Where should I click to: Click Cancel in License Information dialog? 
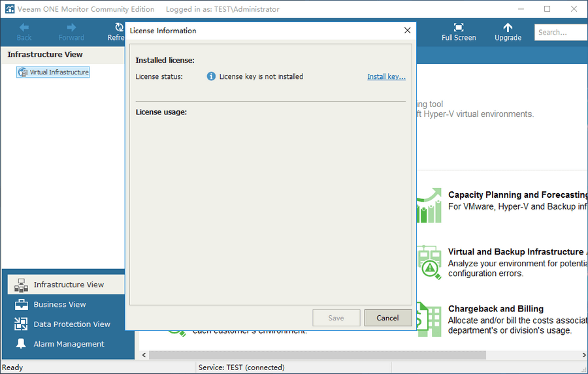pos(387,318)
